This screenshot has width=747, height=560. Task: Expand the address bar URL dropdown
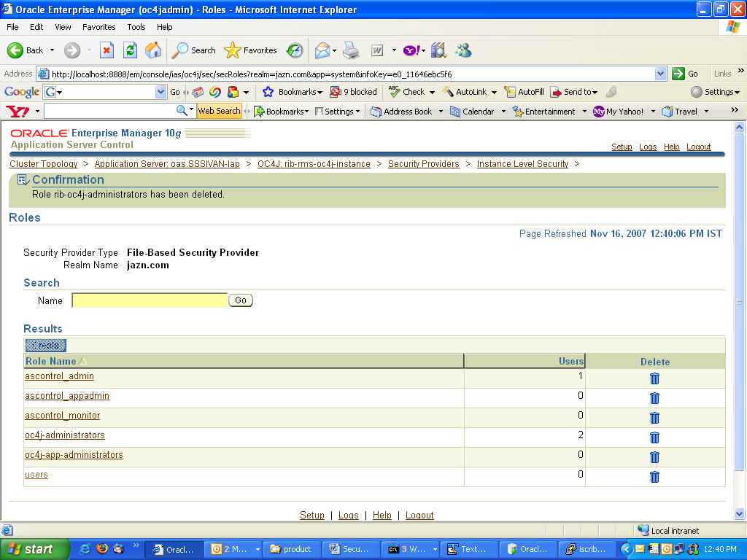point(659,74)
